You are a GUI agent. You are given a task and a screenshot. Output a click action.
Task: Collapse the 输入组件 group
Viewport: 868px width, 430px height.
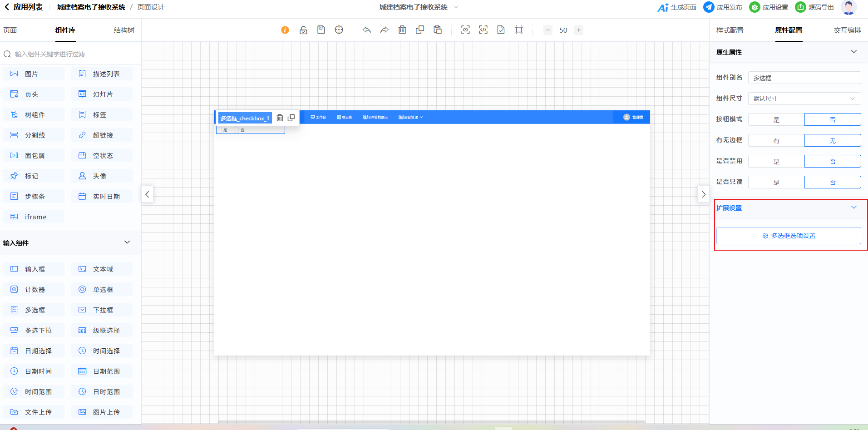tap(127, 242)
